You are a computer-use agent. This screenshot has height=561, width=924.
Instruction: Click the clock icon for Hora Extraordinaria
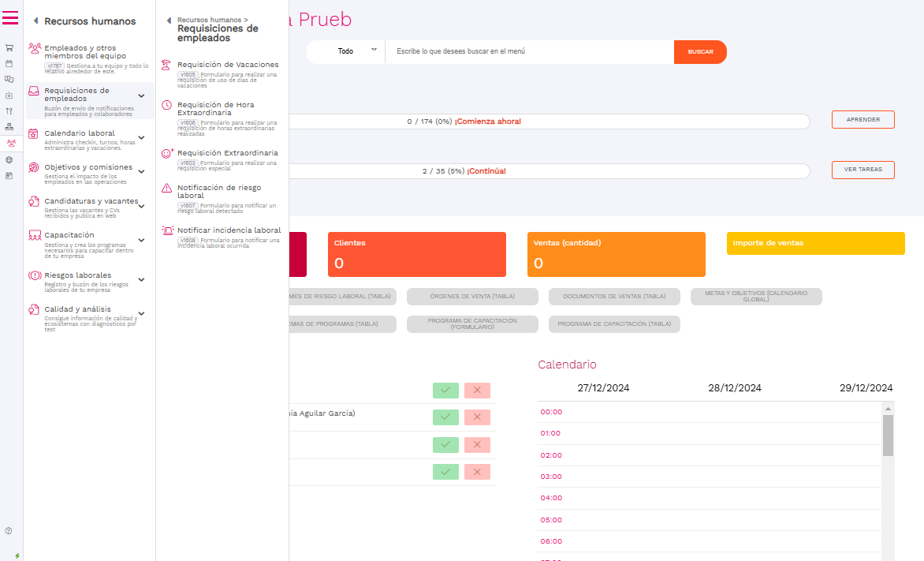(x=166, y=105)
